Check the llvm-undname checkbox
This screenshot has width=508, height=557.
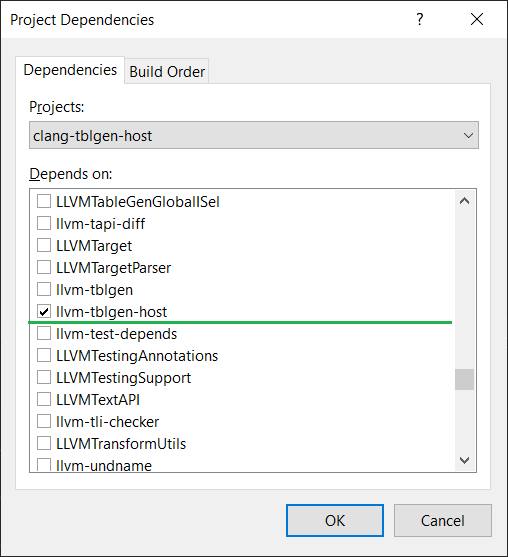coord(44,465)
